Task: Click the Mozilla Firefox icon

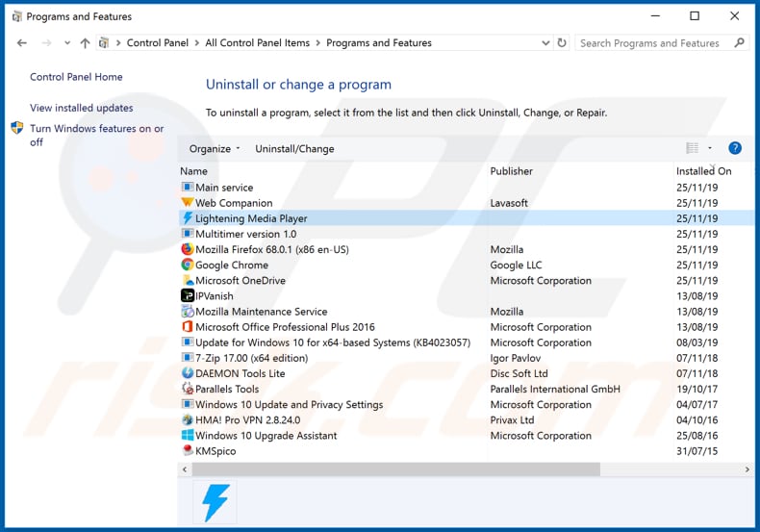Action: (187, 249)
